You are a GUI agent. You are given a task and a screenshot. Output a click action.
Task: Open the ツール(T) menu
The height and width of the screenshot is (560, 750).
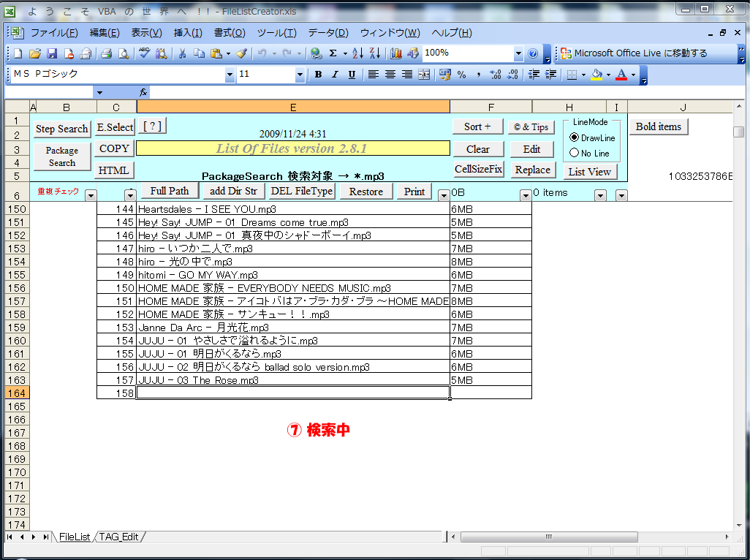(276, 33)
